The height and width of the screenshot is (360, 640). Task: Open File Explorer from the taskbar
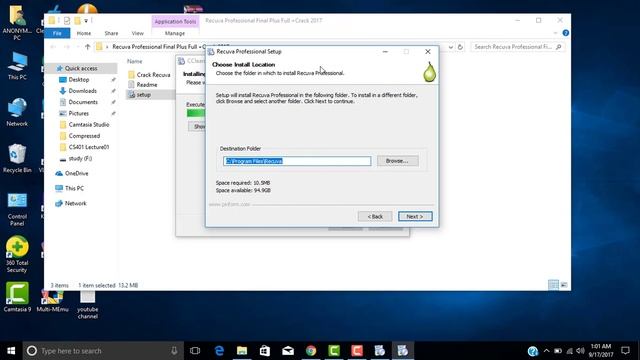242,351
